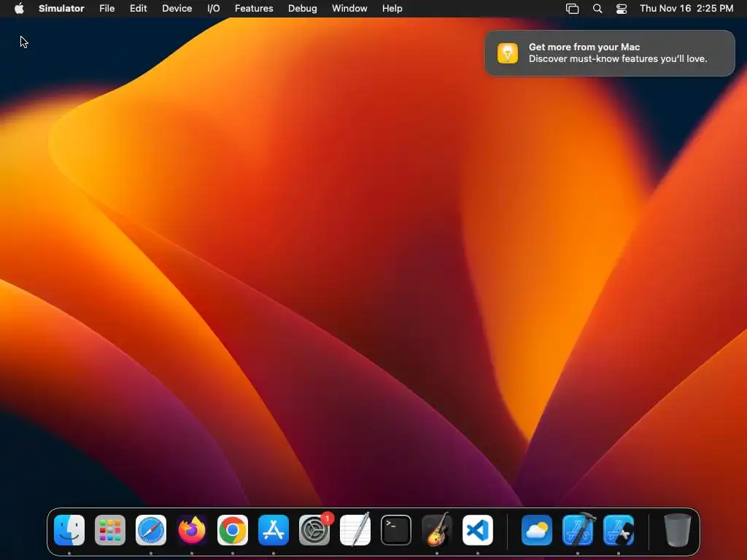Open Control Center in menu bar
The width and height of the screenshot is (747, 560).
tap(622, 9)
